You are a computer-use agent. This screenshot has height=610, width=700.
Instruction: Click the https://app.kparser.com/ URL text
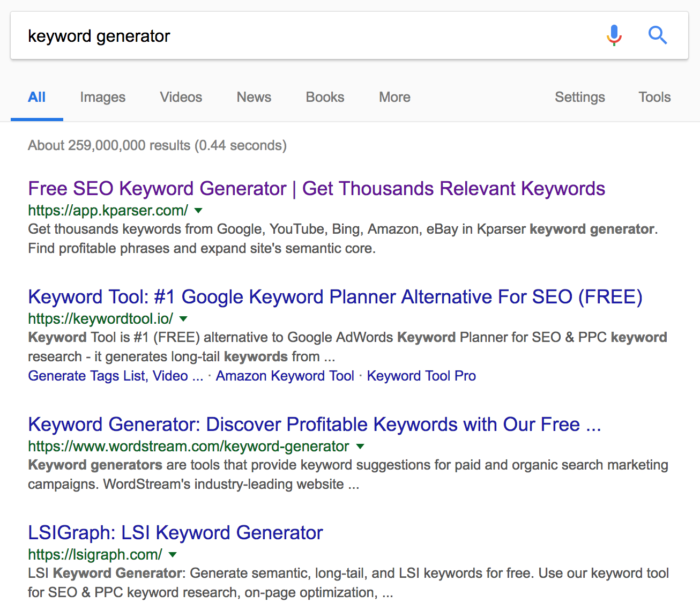click(108, 211)
